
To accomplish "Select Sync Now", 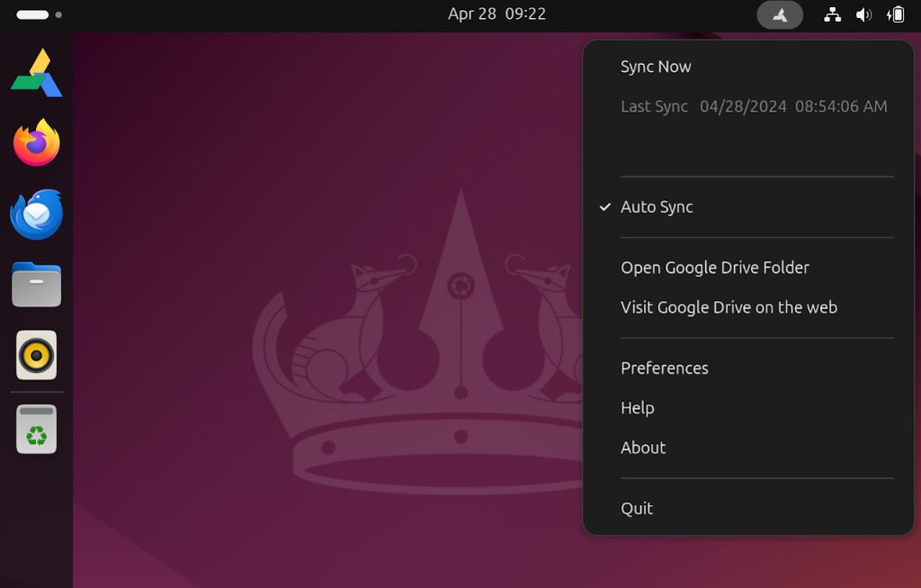I will click(x=655, y=66).
